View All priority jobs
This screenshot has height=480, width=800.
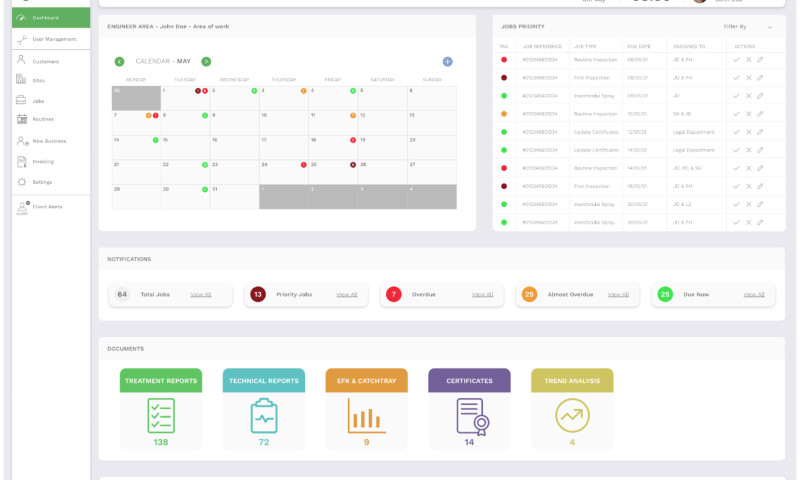pyautogui.click(x=347, y=295)
